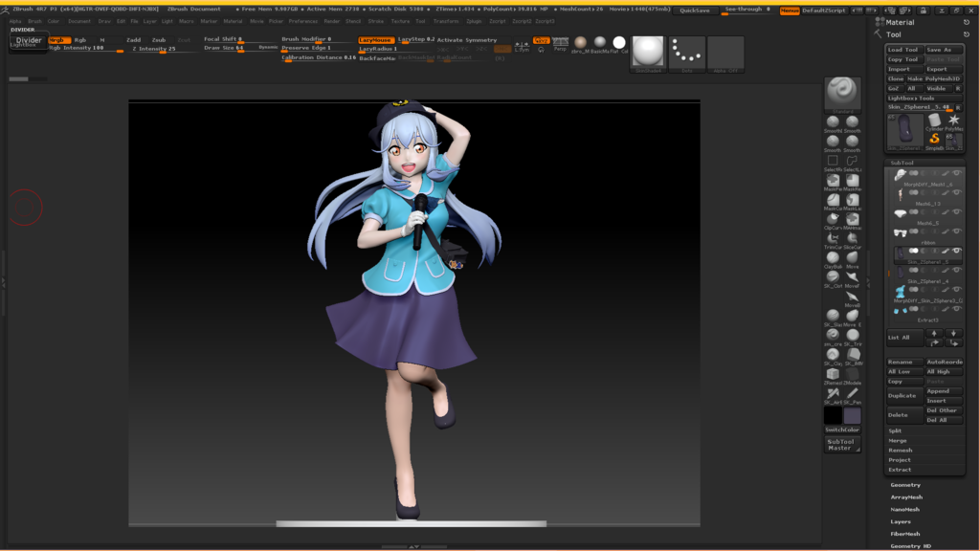Select the SK_AirBrush brush
Screen dimensions: 980x551
[x=833, y=393]
